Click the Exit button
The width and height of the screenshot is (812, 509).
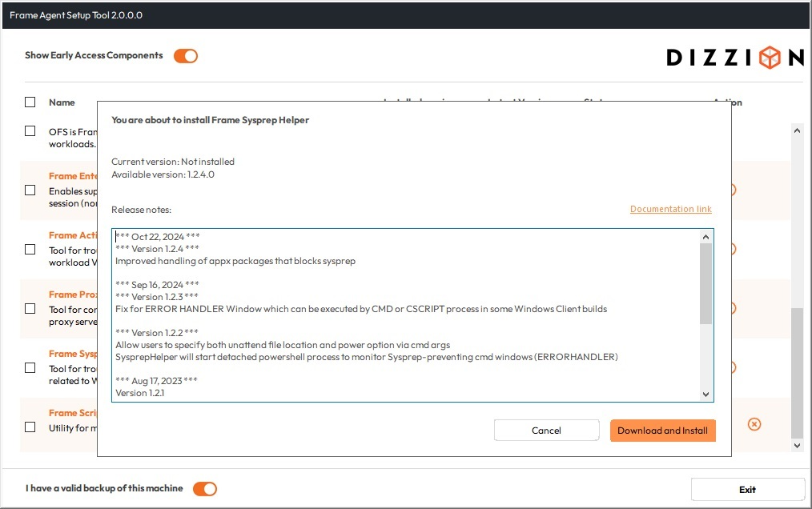click(x=747, y=489)
